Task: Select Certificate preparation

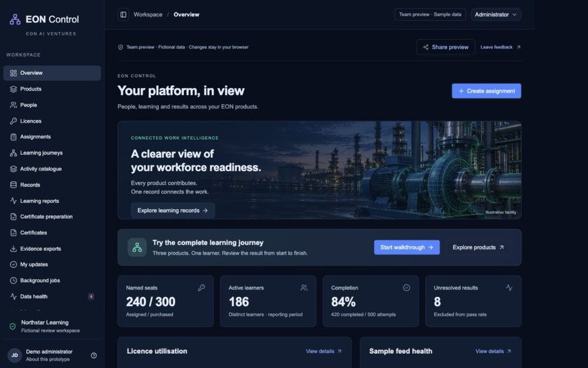Action: pos(52,217)
